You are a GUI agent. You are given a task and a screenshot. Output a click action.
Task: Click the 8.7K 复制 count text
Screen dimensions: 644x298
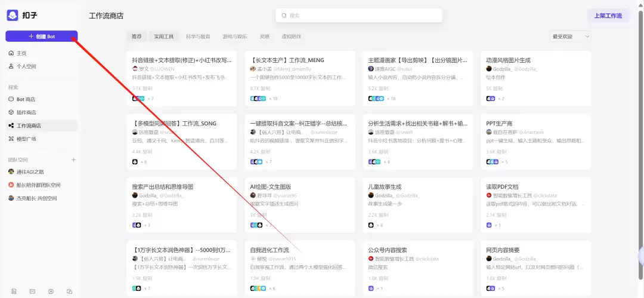click(261, 88)
